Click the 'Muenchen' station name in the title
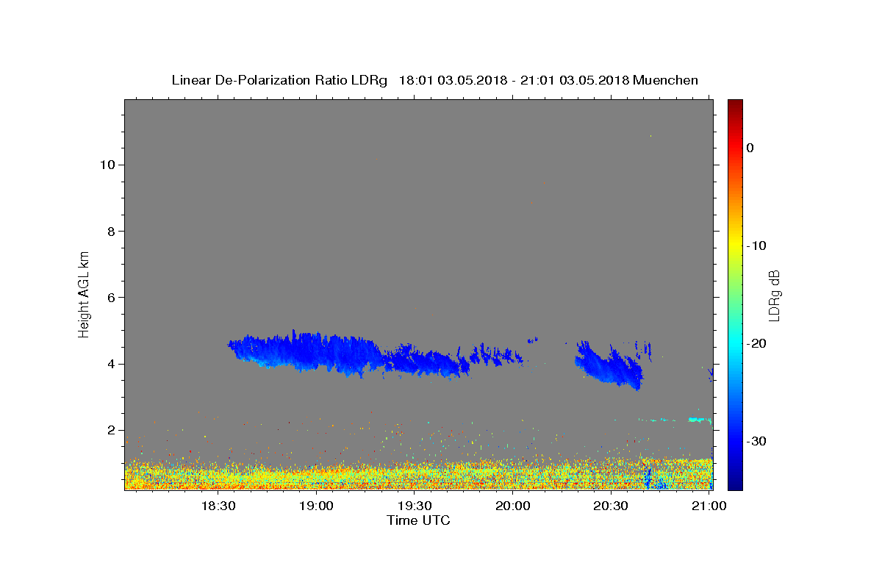This screenshot has height=588, width=882. click(x=666, y=80)
